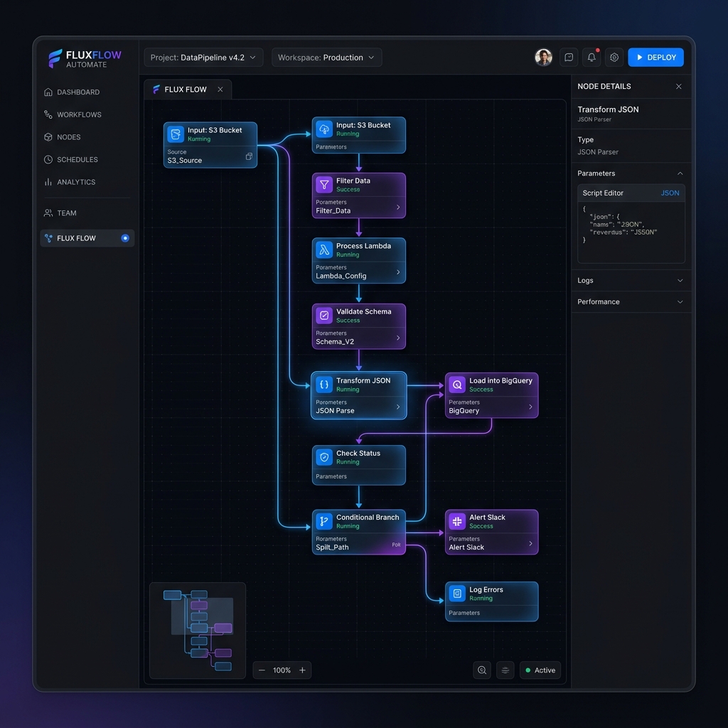Image resolution: width=728 pixels, height=728 pixels.
Task: Expand Alert Slack parameters chevron
Action: pyautogui.click(x=530, y=544)
